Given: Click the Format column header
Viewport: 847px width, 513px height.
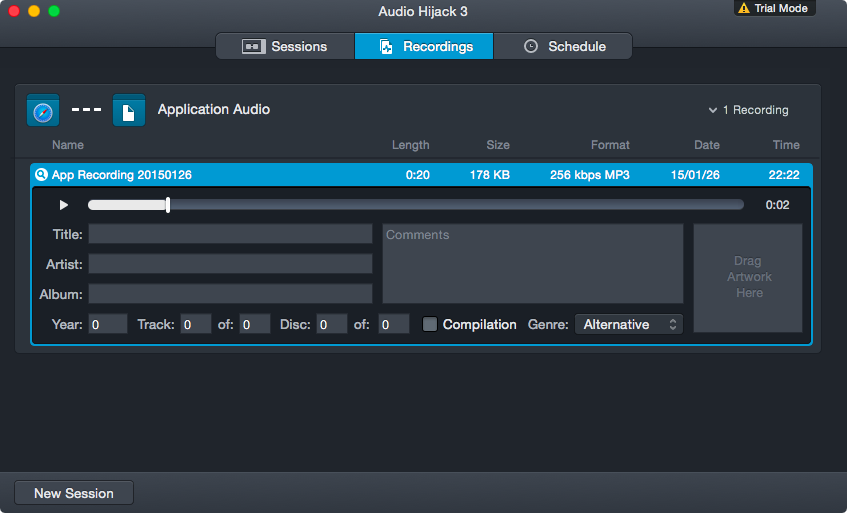Looking at the screenshot, I should [x=610, y=145].
